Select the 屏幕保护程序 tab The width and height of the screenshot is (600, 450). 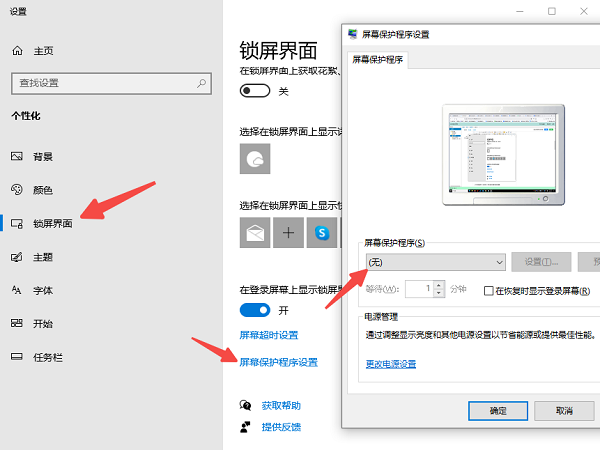pos(378,60)
